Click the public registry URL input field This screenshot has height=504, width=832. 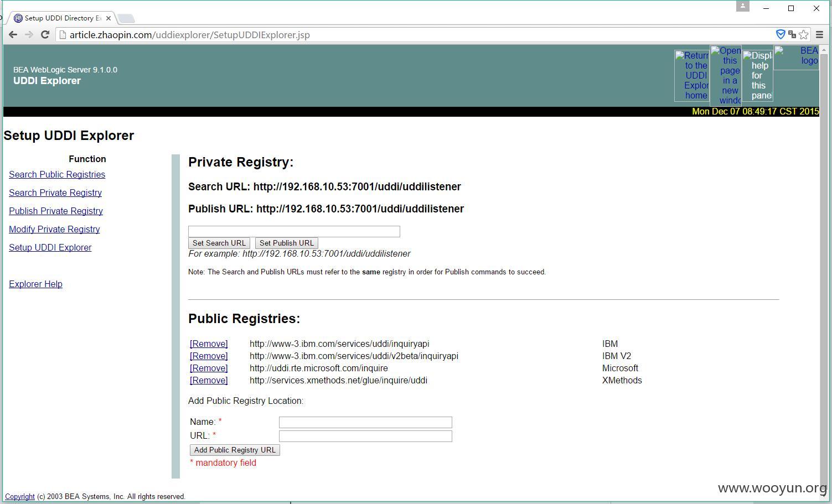365,437
